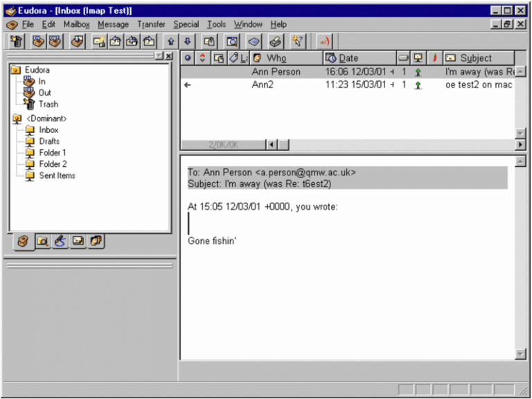Image resolution: width=532 pixels, height=399 pixels.
Task: Select the message from Ann2
Action: tap(348, 85)
